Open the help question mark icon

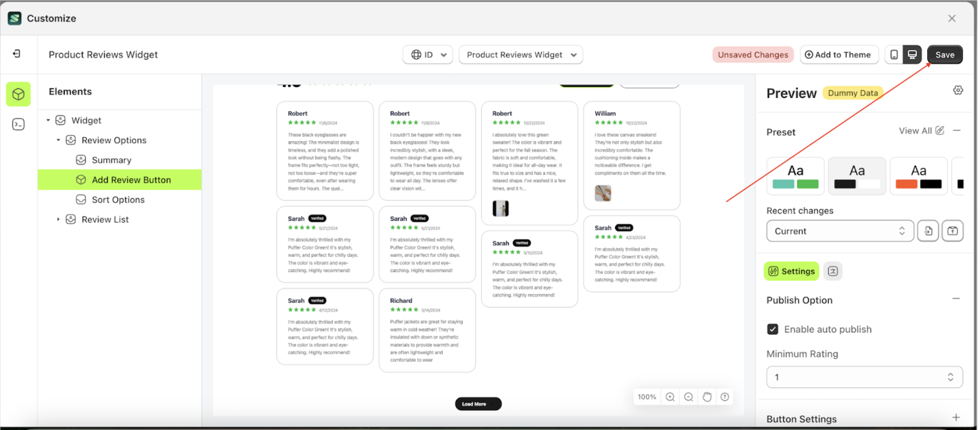pos(725,397)
